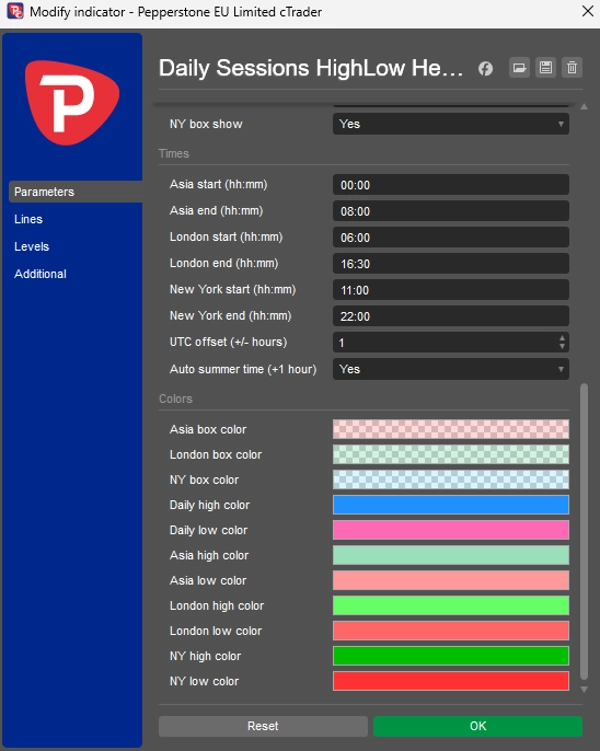
Task: Confirm with the green OK button
Action: [x=477, y=726]
